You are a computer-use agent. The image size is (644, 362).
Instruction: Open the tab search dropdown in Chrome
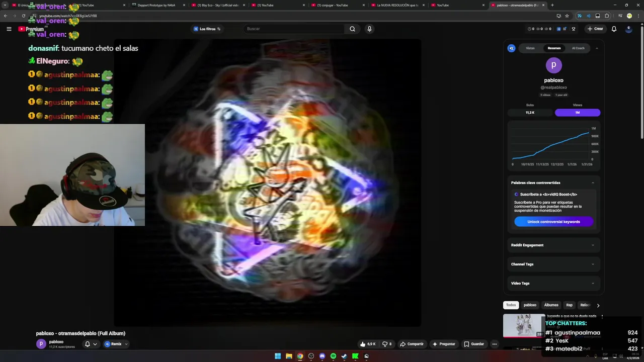[4, 5]
